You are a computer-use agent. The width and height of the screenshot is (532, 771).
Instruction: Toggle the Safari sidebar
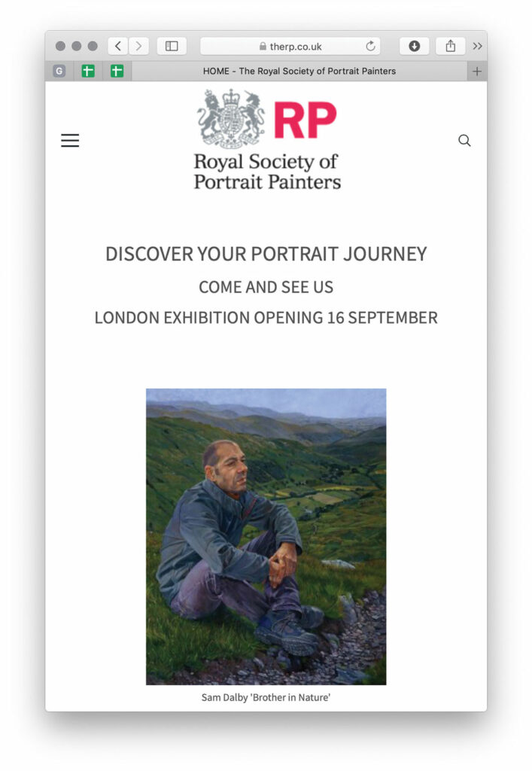tap(172, 46)
